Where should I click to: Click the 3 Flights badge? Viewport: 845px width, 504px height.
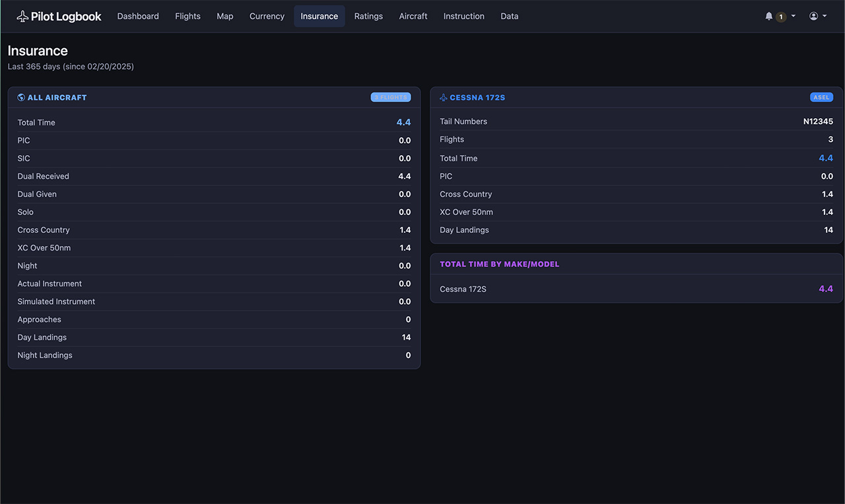(391, 98)
